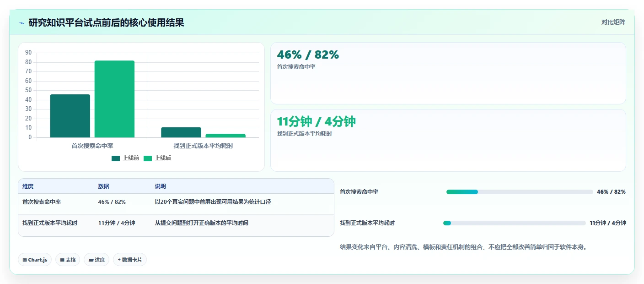Click the 对比矩阵 label in the header
The image size is (644, 284).
point(613,22)
